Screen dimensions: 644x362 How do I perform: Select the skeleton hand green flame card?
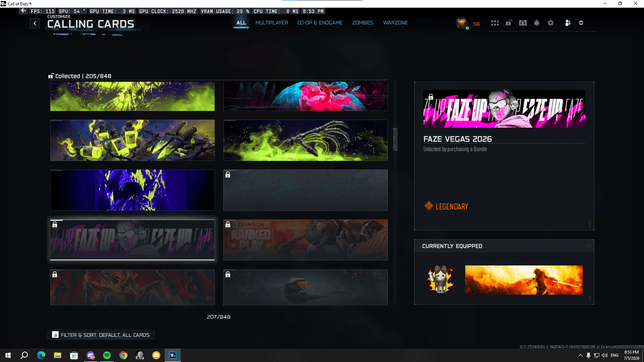(x=305, y=140)
